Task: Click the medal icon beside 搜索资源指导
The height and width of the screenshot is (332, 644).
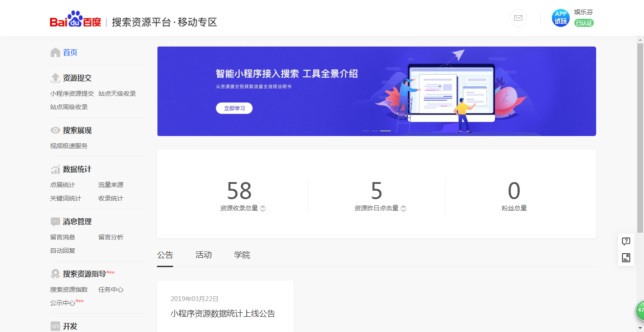Action: click(55, 274)
